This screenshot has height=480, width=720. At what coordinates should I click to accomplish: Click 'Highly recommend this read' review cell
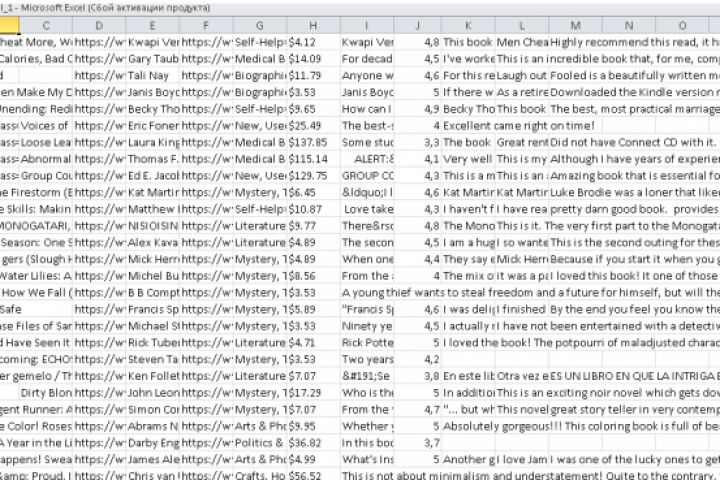(x=635, y=42)
